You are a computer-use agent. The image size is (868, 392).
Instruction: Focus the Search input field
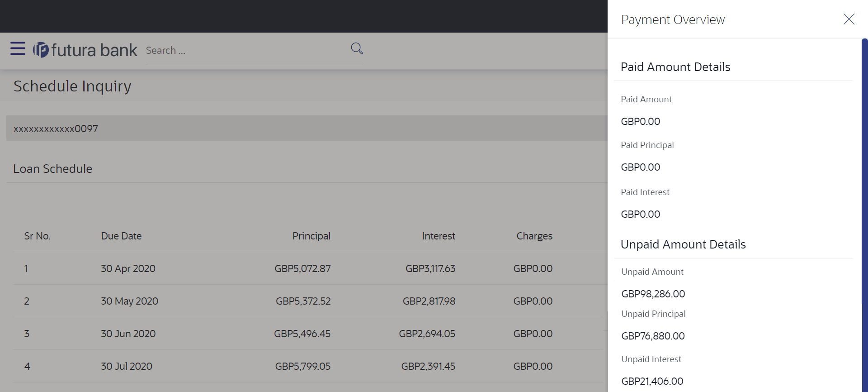coord(244,51)
